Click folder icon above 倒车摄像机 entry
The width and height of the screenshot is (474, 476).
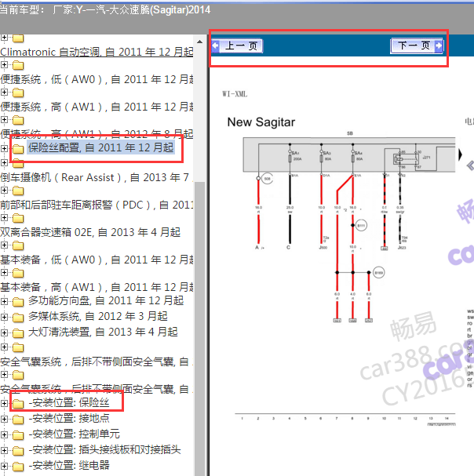click(18, 164)
